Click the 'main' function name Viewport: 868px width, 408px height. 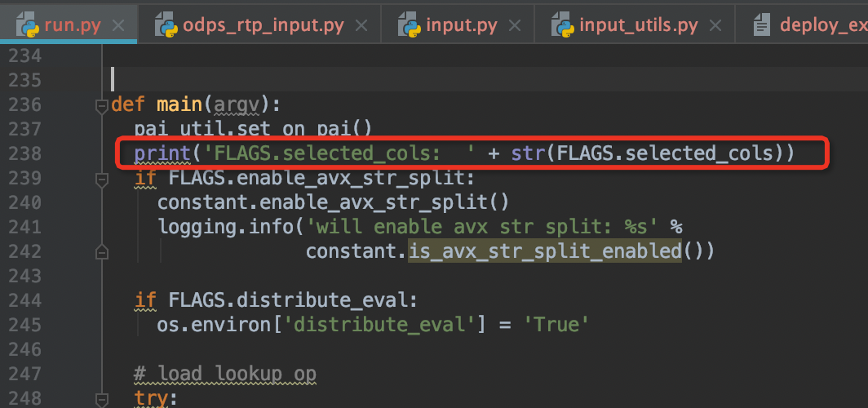[x=179, y=105]
